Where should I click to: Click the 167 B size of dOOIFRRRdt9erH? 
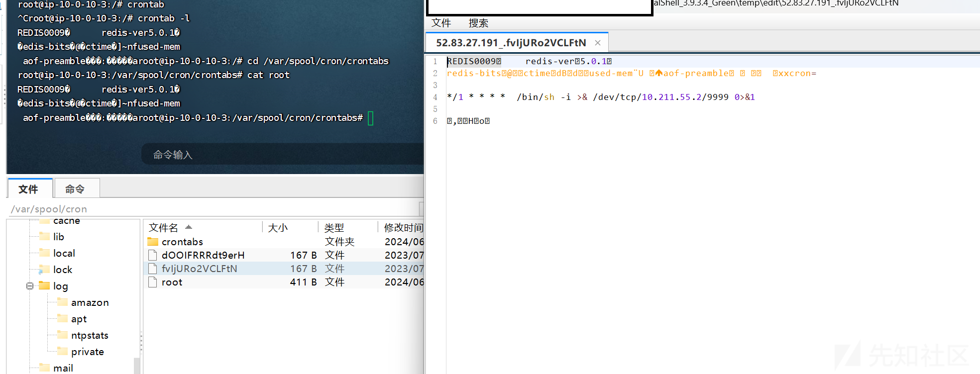point(304,255)
